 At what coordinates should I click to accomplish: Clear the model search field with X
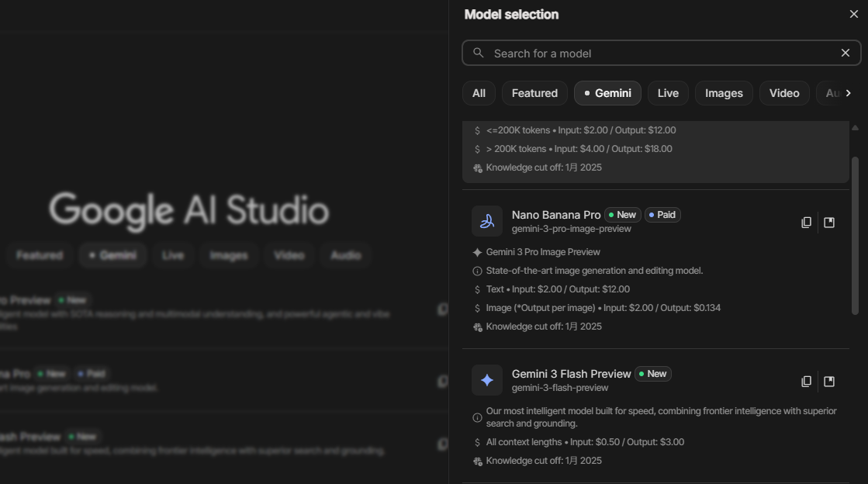click(x=846, y=53)
